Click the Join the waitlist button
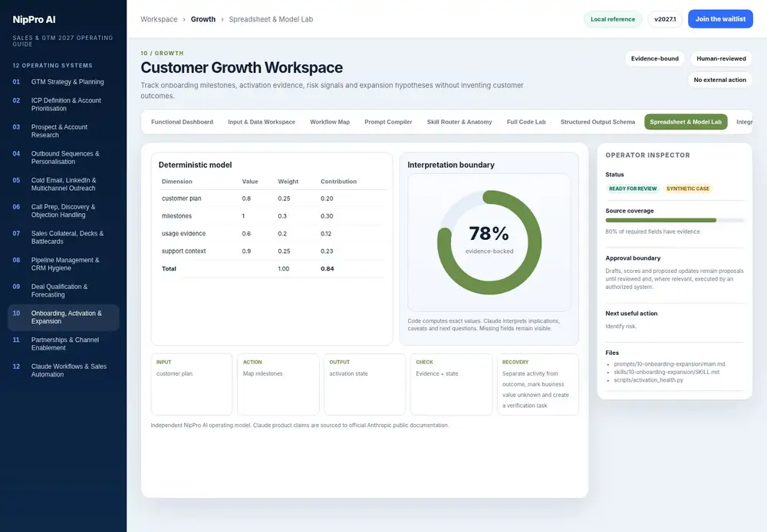 coord(720,19)
